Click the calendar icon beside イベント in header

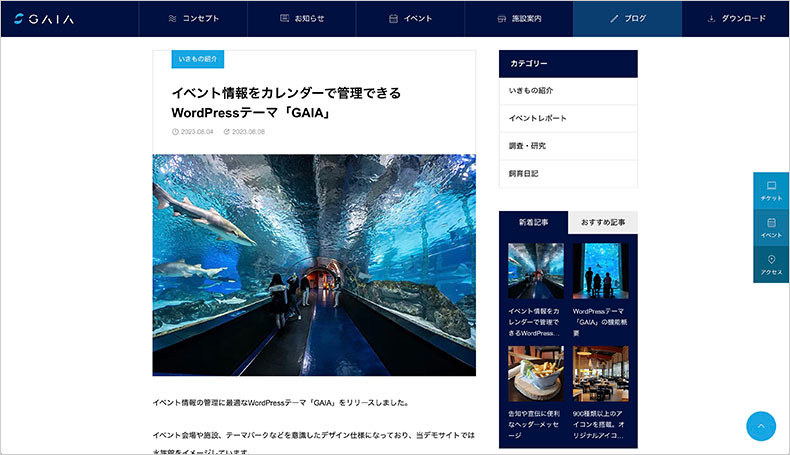[x=393, y=19]
